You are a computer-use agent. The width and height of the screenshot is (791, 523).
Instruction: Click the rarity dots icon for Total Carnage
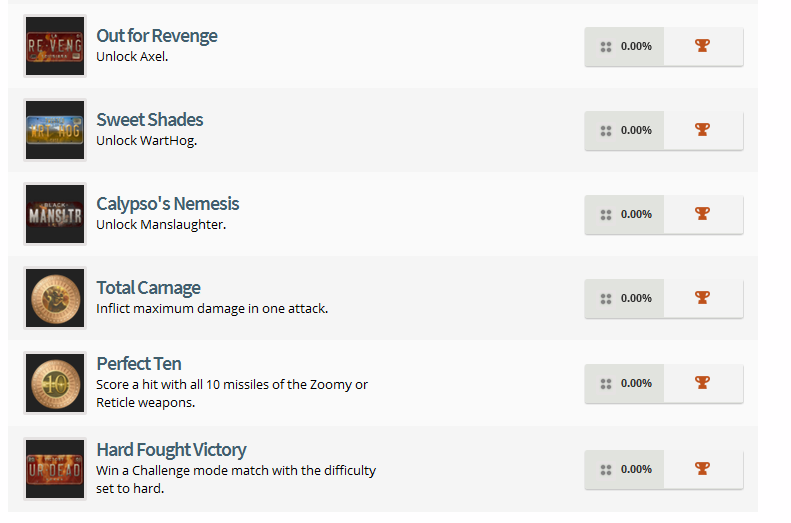[605, 298]
